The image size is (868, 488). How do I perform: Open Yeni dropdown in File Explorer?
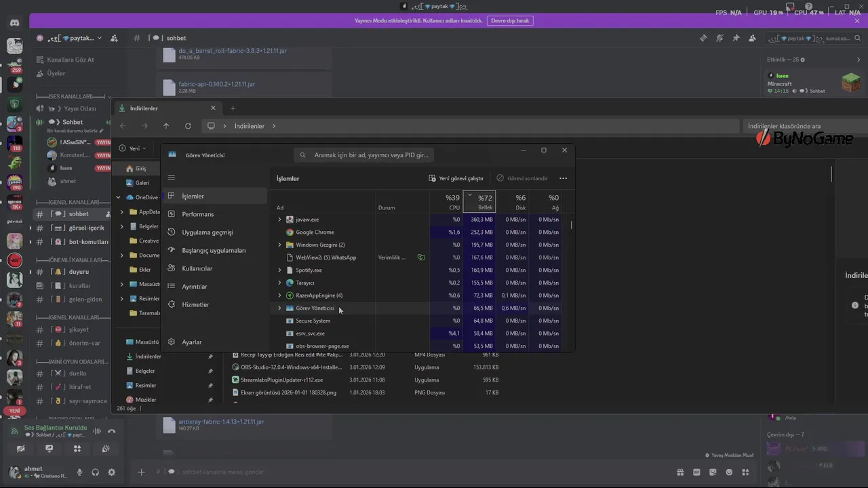click(133, 148)
